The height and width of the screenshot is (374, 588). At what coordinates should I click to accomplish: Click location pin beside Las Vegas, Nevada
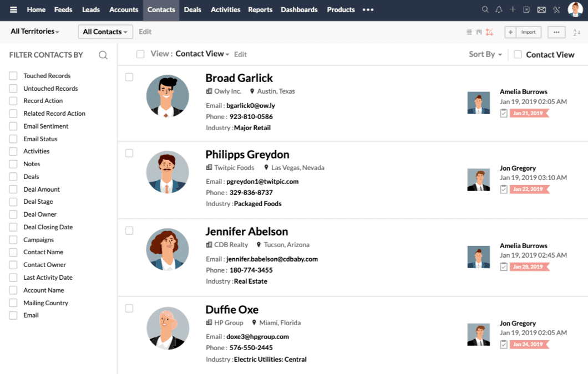[x=266, y=167]
